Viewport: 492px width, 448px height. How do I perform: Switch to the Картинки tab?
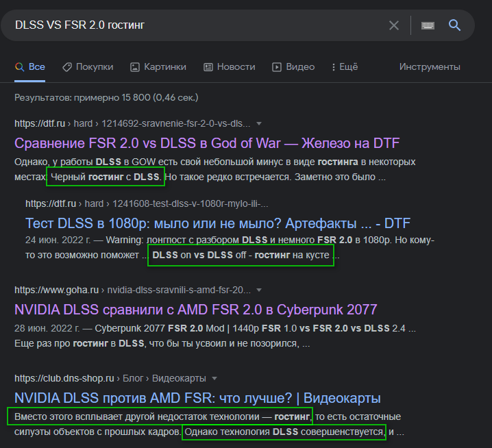point(158,67)
